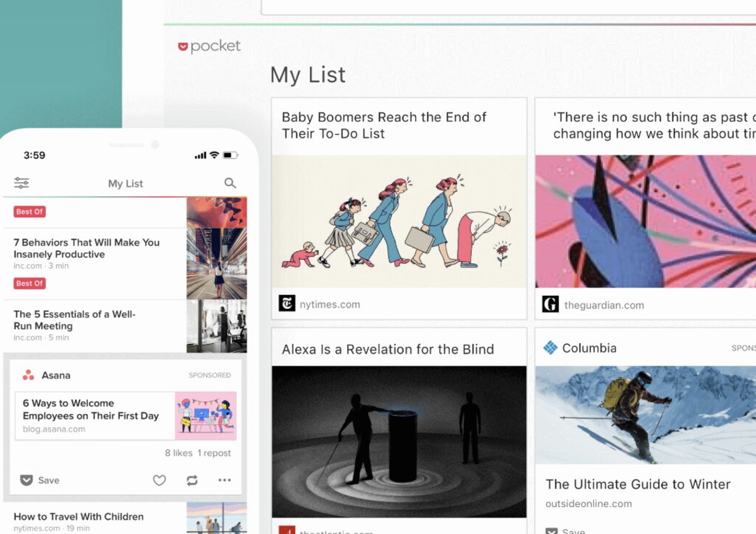Open the Alexa Is a Revelation article title
The width and height of the screenshot is (756, 534).
click(x=388, y=349)
